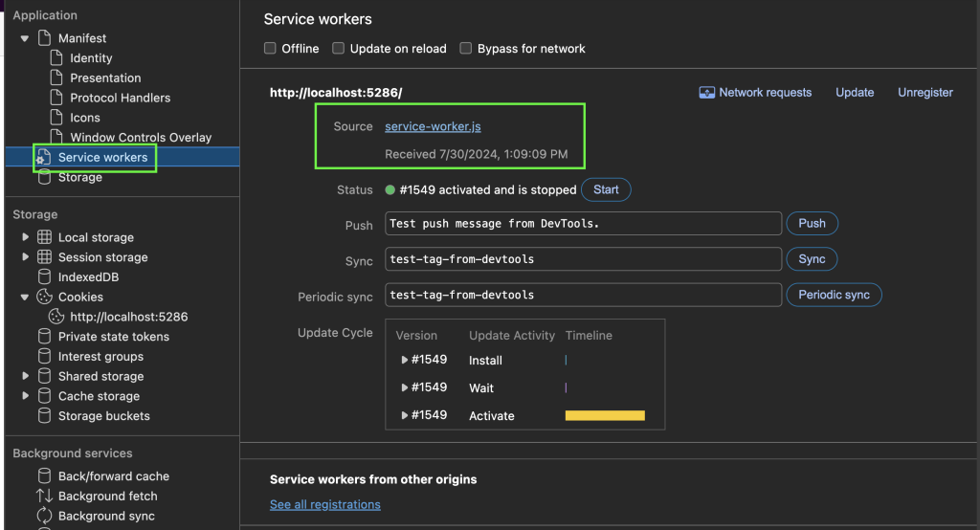This screenshot has height=530, width=980.
Task: Open Window Controls Overlay item
Action: 141,138
